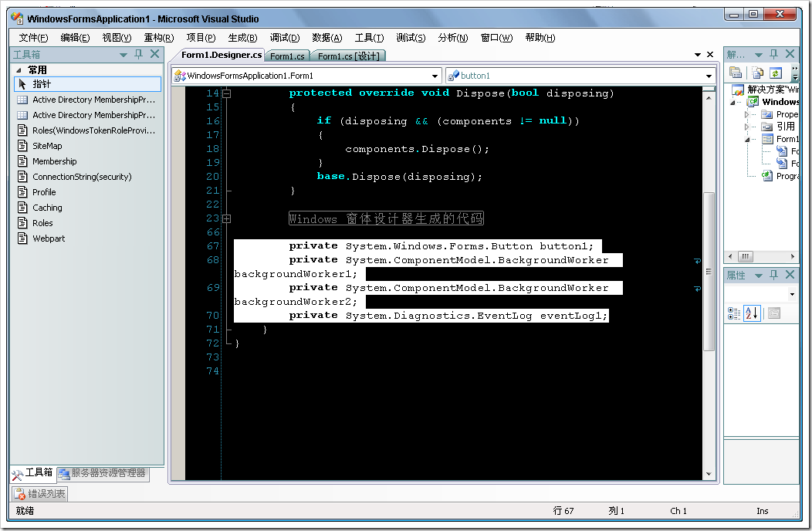The image size is (812, 531).
Task: Open the 生成(B) build menu
Action: point(242,38)
